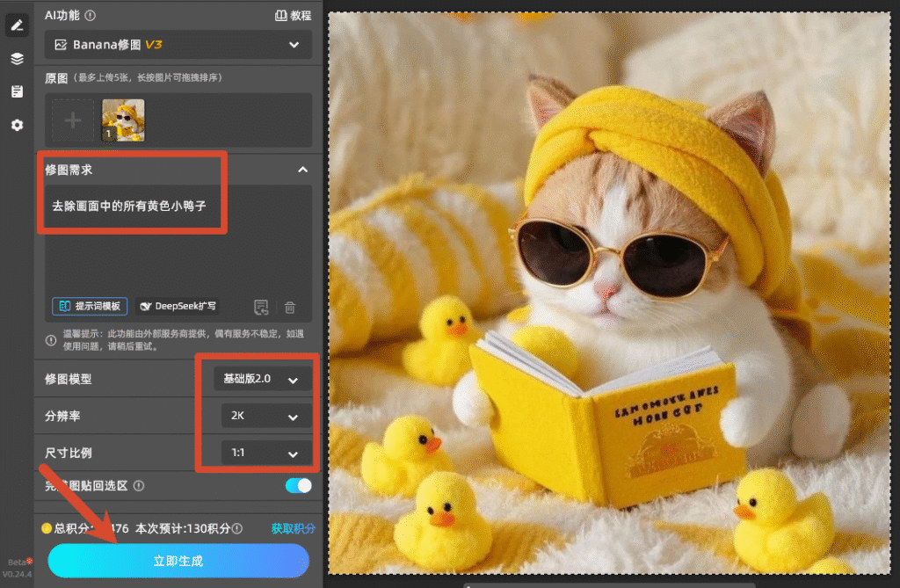Collapse the 修图需求 section chevron
Image resolution: width=900 pixels, height=588 pixels.
(x=303, y=170)
